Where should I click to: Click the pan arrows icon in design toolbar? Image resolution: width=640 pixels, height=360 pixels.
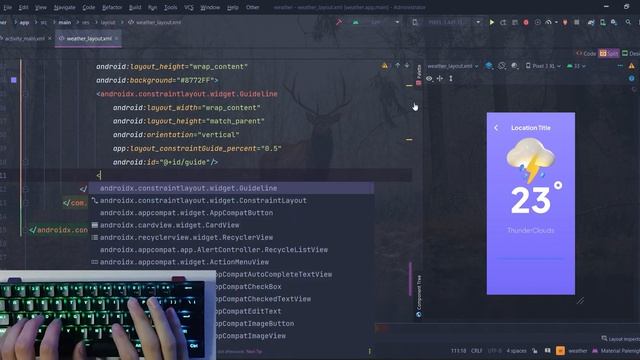tap(440, 78)
